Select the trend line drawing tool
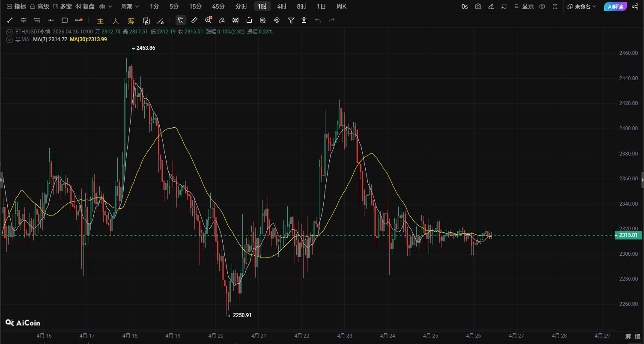 (x=10, y=20)
